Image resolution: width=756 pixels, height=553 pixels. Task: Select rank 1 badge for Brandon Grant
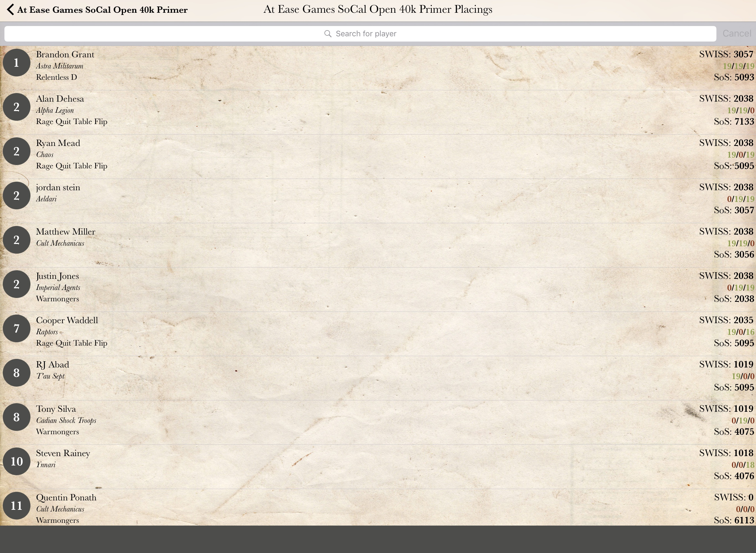coord(16,63)
